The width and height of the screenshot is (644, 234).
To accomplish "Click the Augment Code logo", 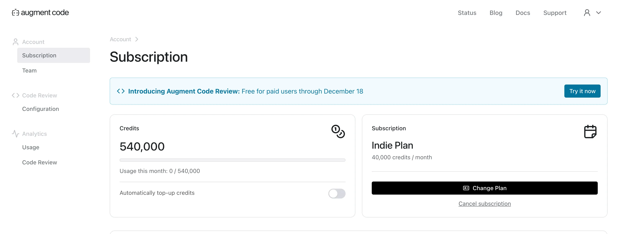I will (40, 12).
